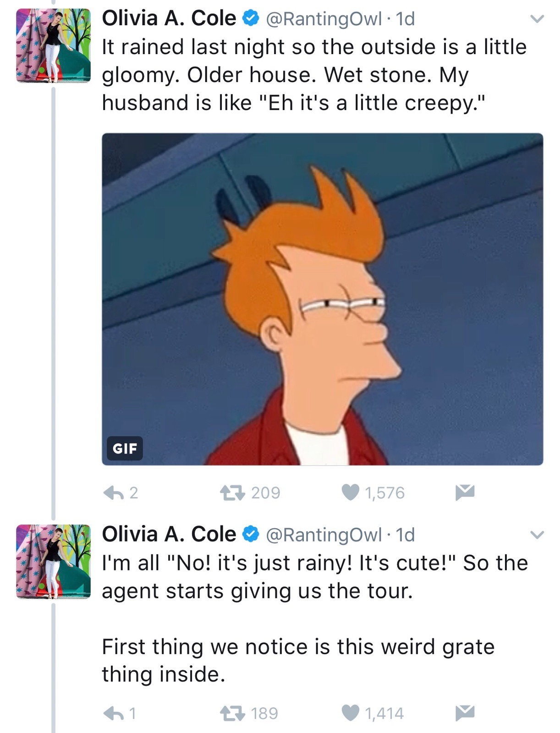Send first tweet via direct message

tap(465, 492)
